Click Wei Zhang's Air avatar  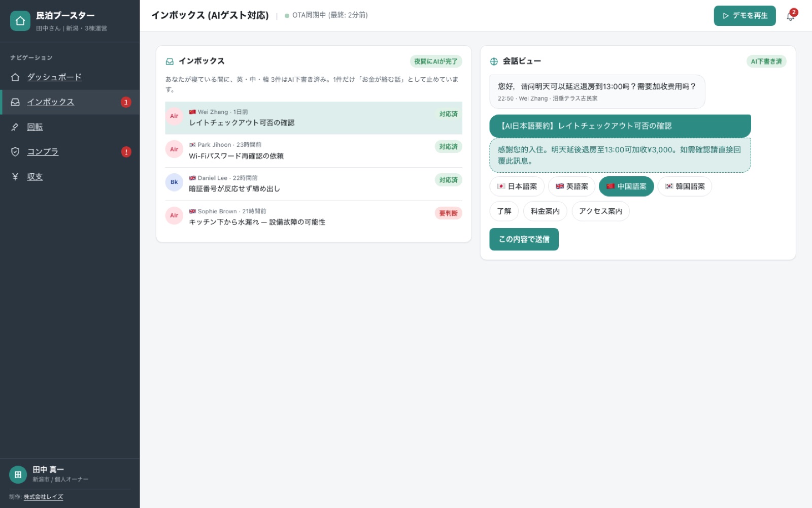tap(174, 116)
